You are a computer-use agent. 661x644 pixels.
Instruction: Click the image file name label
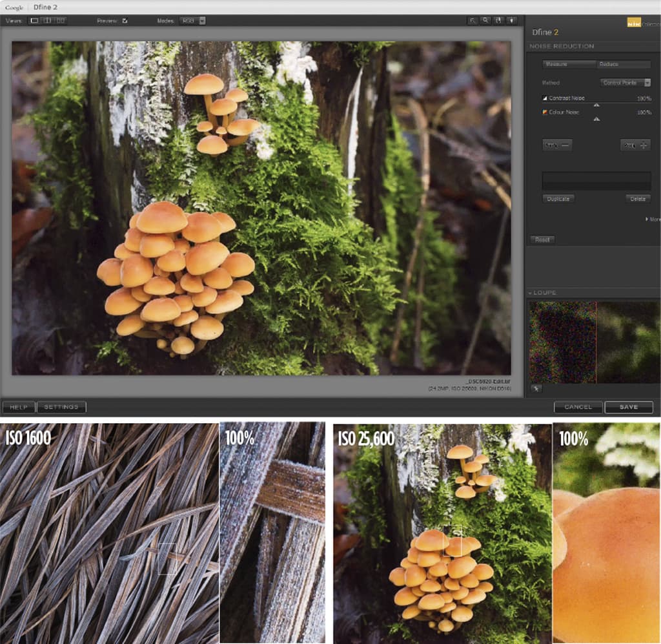point(488,381)
